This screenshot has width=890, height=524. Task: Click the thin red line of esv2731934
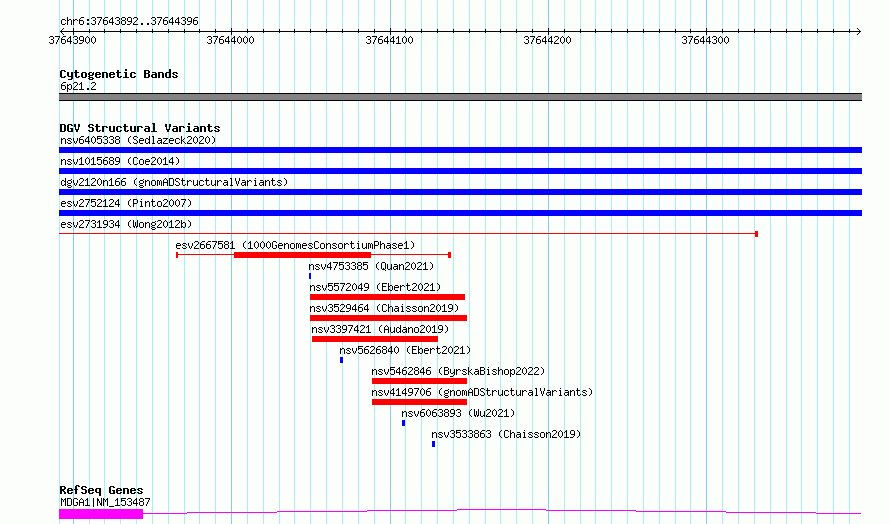tap(407, 233)
